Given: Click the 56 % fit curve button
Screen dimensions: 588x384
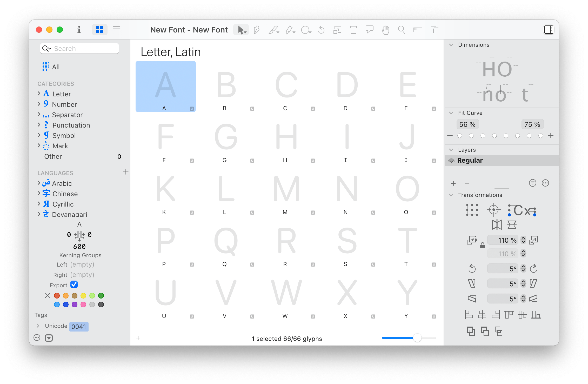Looking at the screenshot, I should tap(467, 124).
